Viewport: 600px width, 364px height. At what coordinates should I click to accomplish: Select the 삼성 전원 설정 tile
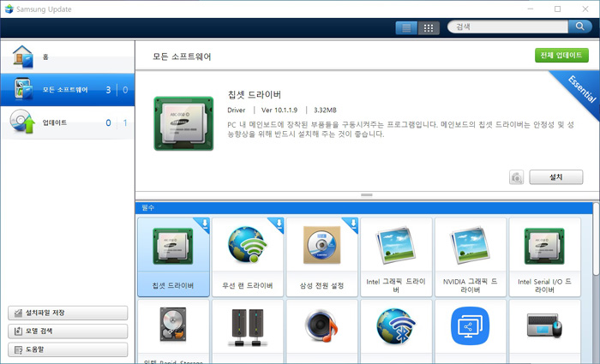(x=321, y=257)
